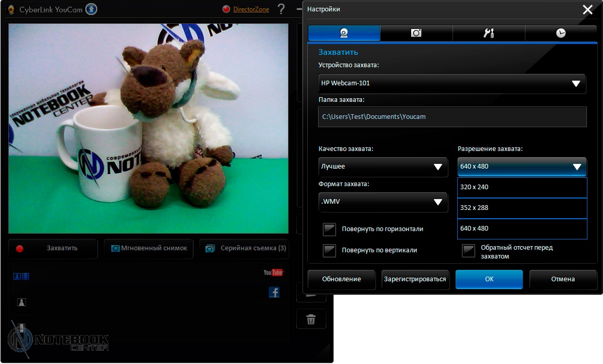Click the YouCam upgrade arrow icon
This screenshot has height=364, width=603.
92,9
